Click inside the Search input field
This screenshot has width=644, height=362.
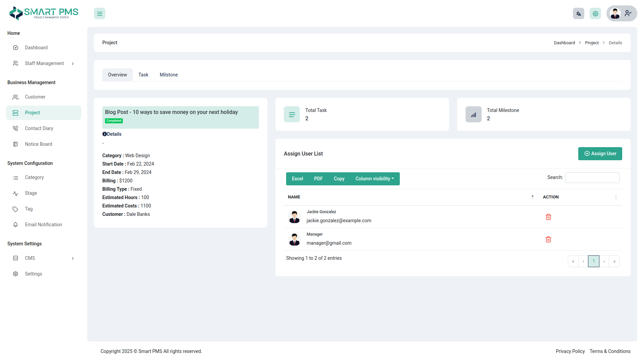[592, 177]
